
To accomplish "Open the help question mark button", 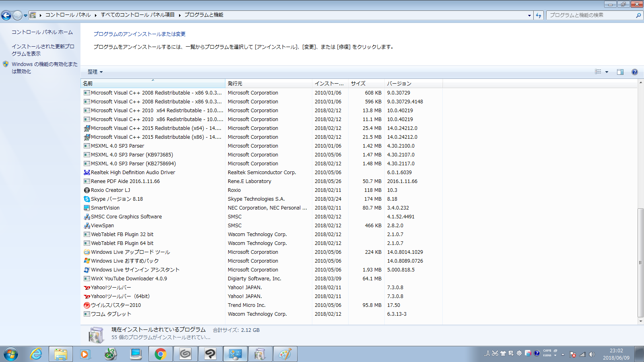I will tap(635, 72).
